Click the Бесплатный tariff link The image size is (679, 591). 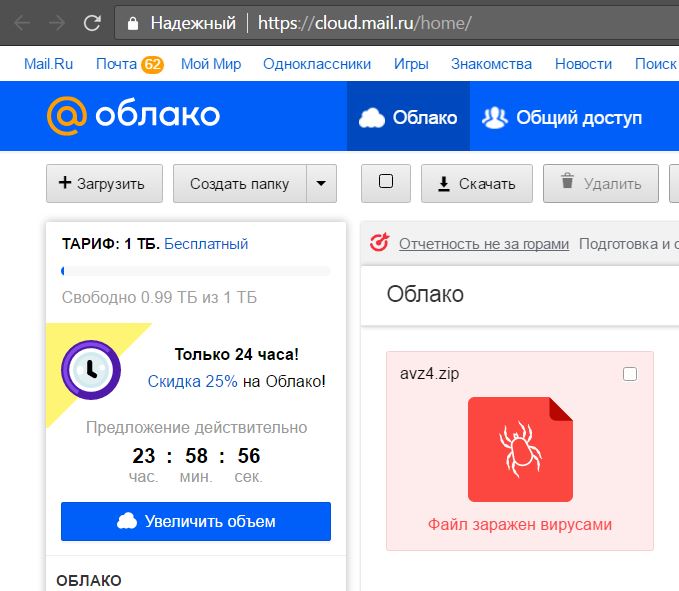[x=206, y=244]
